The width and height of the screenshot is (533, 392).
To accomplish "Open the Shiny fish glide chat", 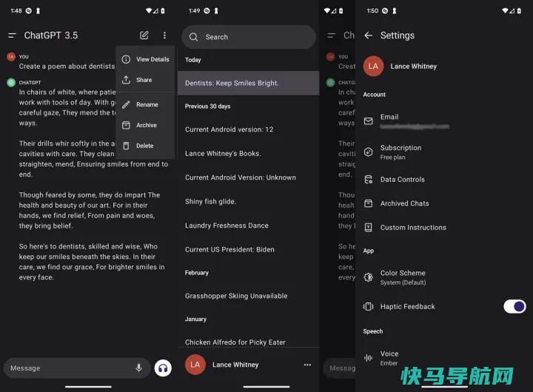I will click(249, 201).
